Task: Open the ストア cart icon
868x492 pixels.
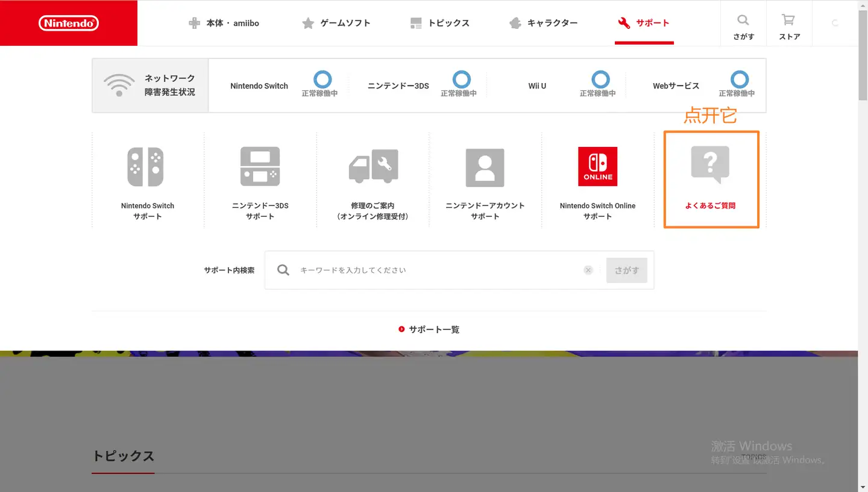Action: [x=788, y=20]
